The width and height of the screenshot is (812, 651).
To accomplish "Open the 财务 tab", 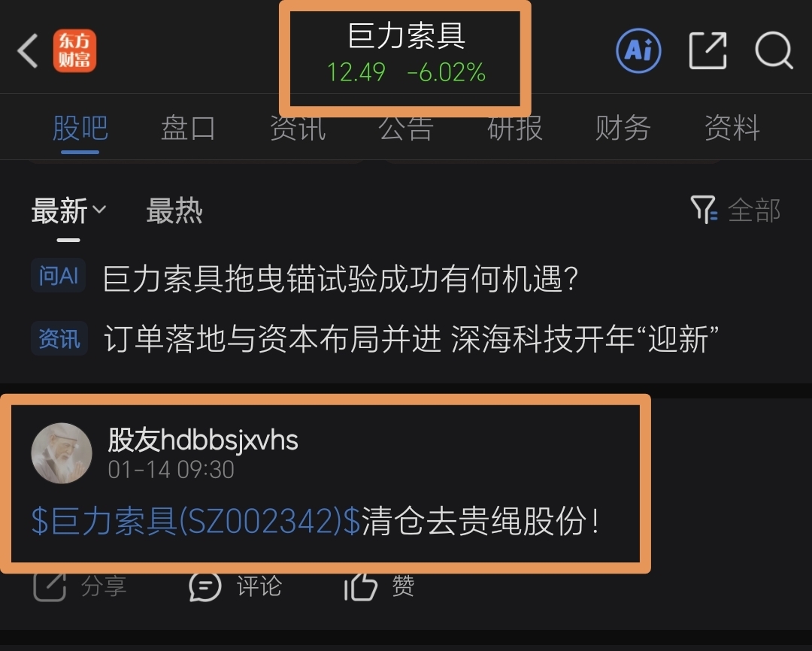I will coord(623,128).
